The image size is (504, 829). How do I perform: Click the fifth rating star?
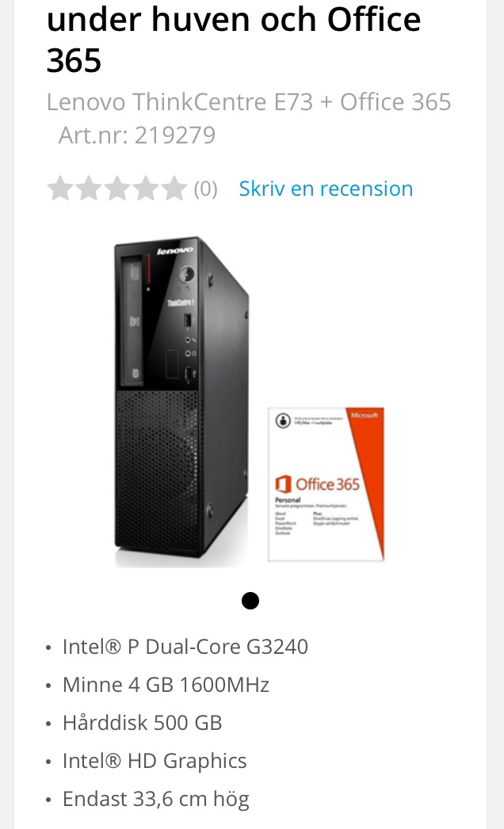[x=174, y=188]
